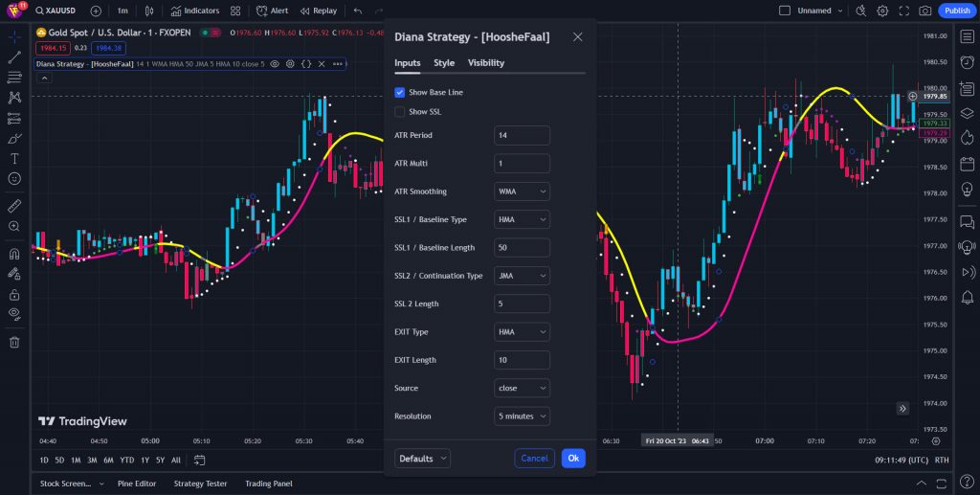
Task: Click the Cancel button
Action: pos(534,458)
